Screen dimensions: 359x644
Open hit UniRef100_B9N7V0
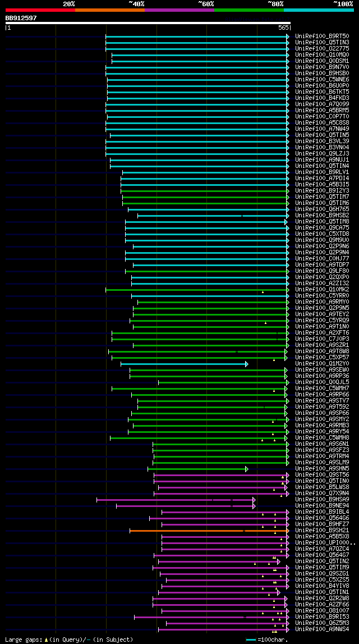pyautogui.click(x=322, y=67)
